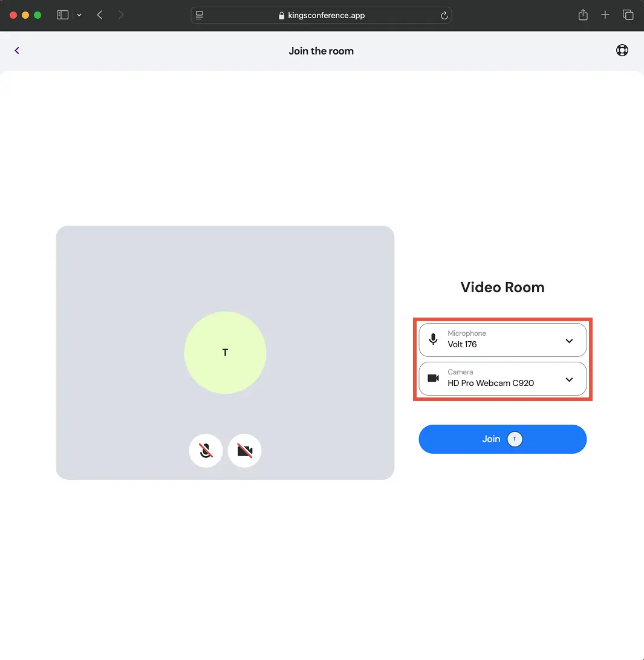644x660 pixels.
Task: Turn on the camera in the preview
Action: click(244, 451)
